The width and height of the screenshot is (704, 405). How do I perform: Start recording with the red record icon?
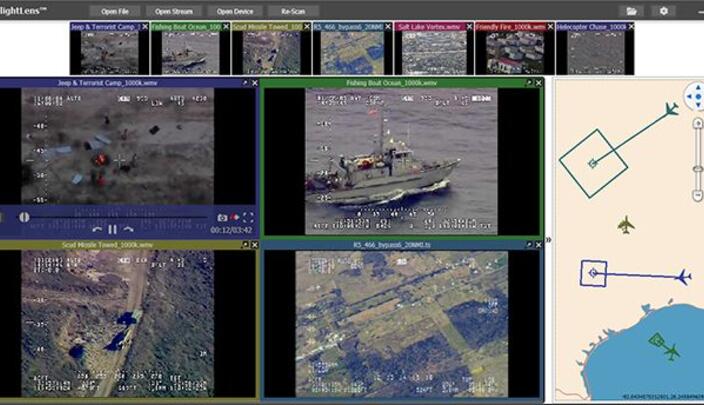pos(235,217)
